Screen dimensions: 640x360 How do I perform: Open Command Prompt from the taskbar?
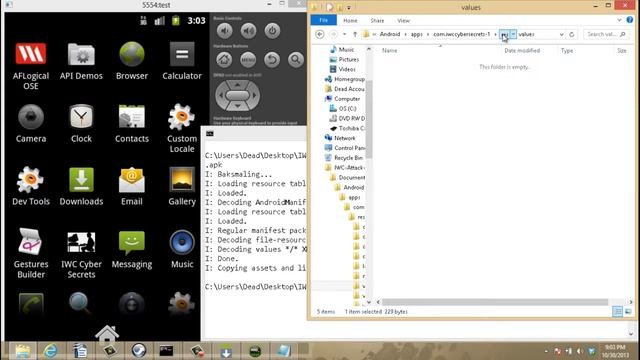point(166,351)
